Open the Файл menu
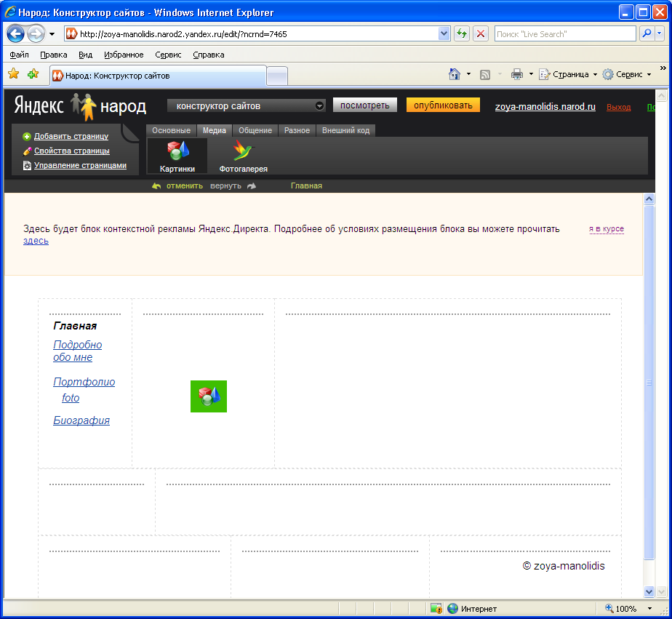 [20, 55]
